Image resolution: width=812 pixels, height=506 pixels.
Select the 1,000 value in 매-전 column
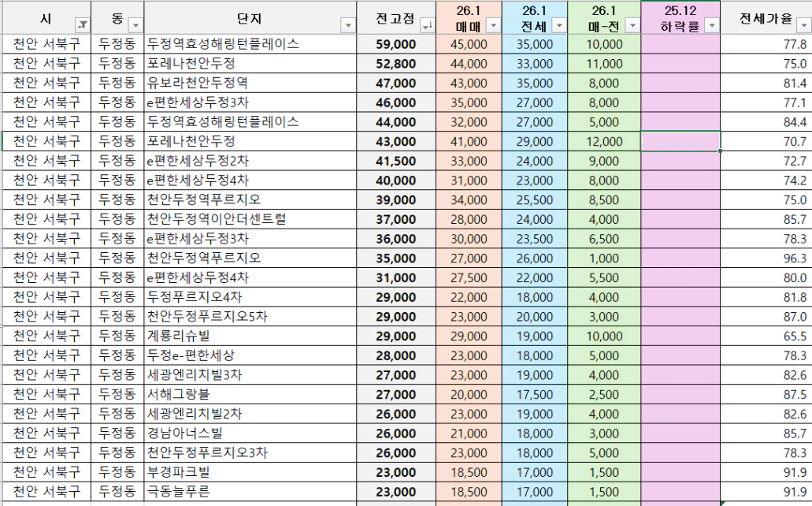click(604, 259)
